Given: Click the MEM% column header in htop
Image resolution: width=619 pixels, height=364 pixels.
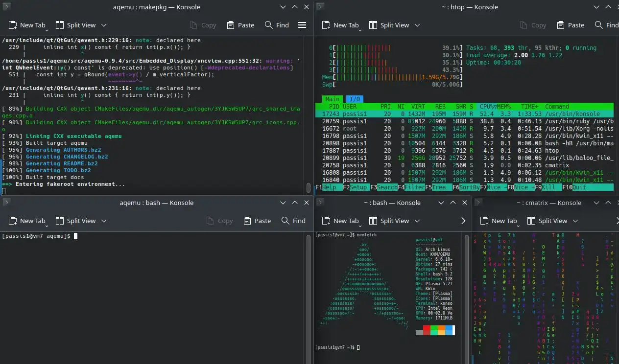Looking at the screenshot, I should coord(504,106).
